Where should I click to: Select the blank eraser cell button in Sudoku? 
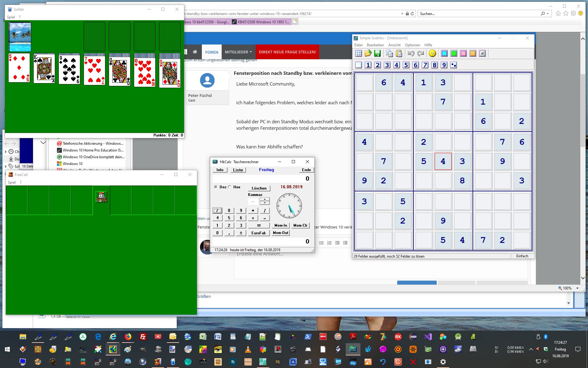359,65
